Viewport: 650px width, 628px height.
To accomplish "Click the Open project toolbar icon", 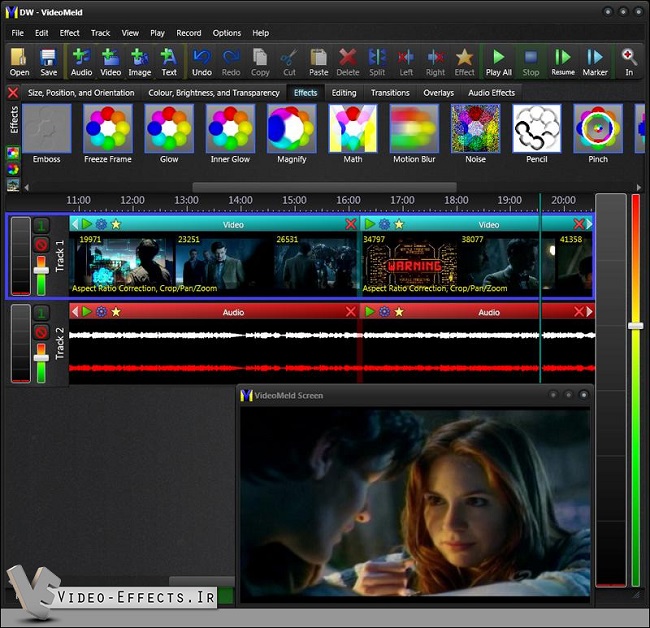I will 19,62.
